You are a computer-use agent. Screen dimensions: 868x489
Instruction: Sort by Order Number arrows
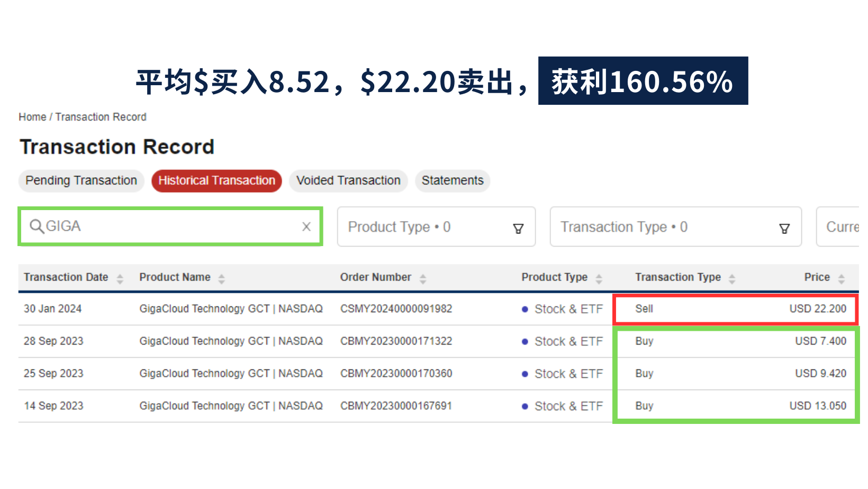click(423, 278)
